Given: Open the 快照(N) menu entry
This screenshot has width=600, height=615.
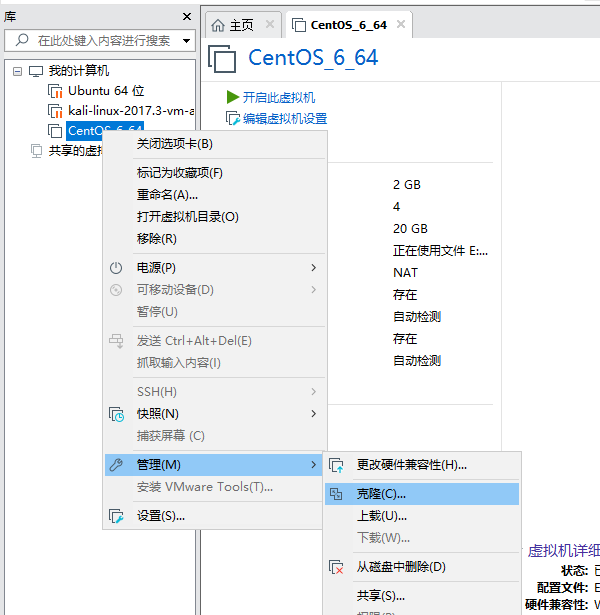Looking at the screenshot, I should (x=215, y=414).
